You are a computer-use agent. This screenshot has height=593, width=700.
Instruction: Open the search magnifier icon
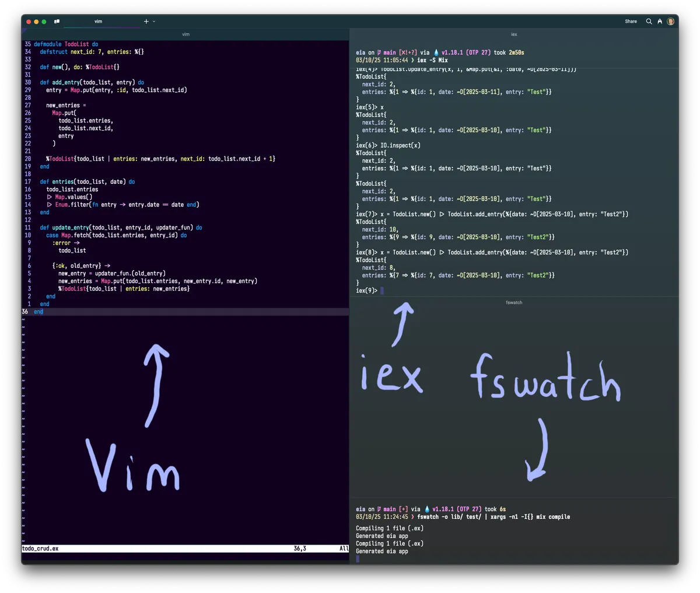tap(649, 21)
